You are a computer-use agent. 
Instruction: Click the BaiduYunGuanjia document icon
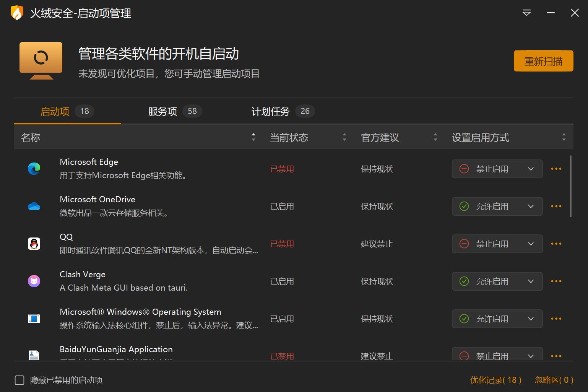click(34, 355)
